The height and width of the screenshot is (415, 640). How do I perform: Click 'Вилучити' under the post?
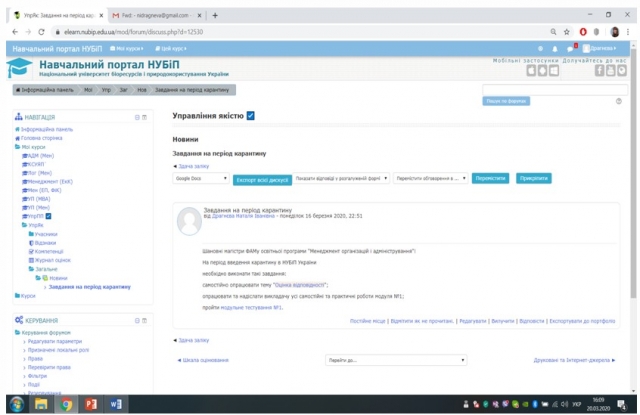point(502,321)
